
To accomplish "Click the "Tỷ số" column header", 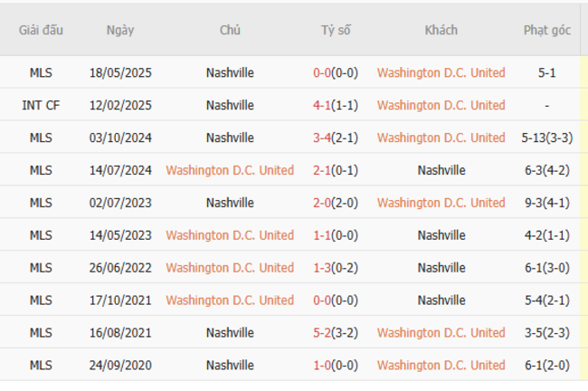I will pyautogui.click(x=336, y=30).
